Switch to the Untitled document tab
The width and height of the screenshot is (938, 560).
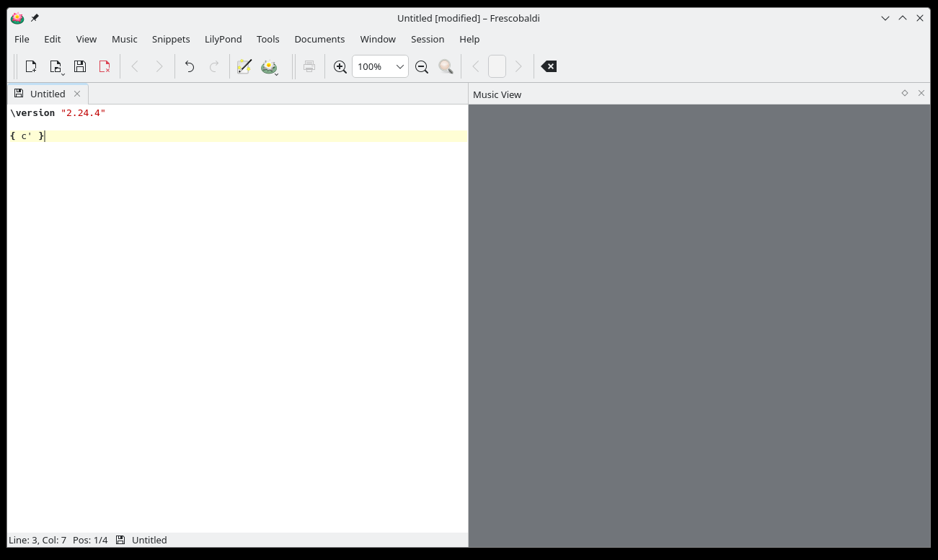[48, 94]
